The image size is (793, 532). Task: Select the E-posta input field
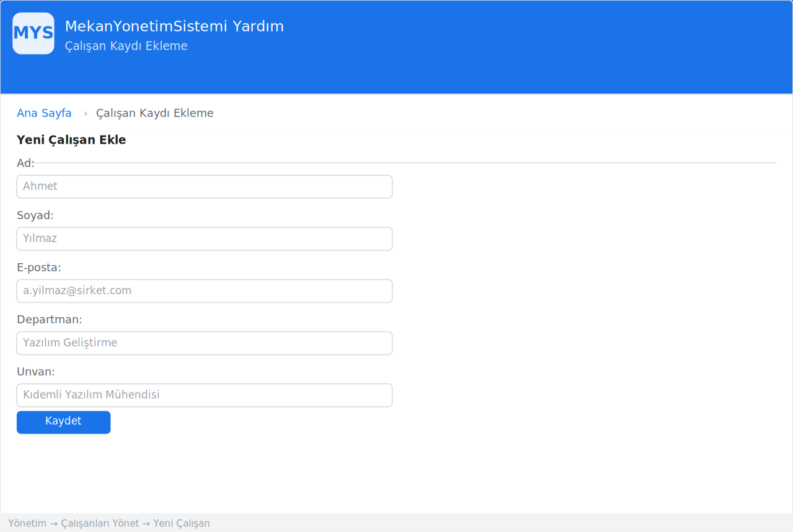(x=204, y=290)
